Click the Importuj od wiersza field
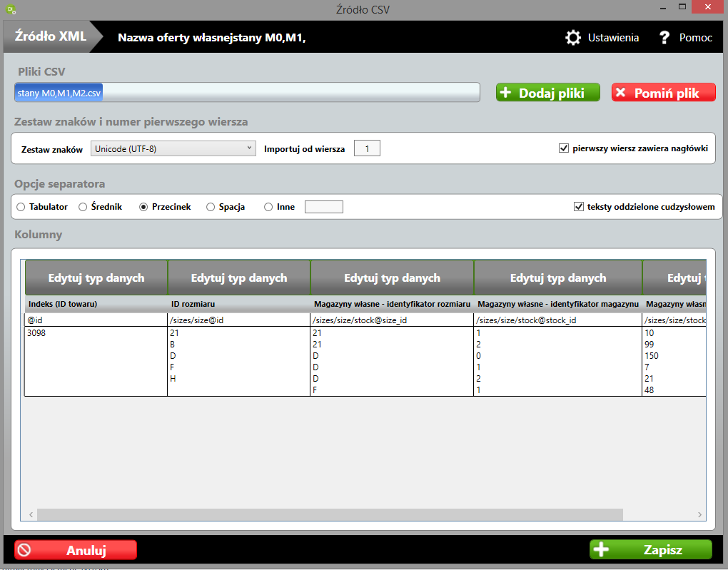 [368, 148]
